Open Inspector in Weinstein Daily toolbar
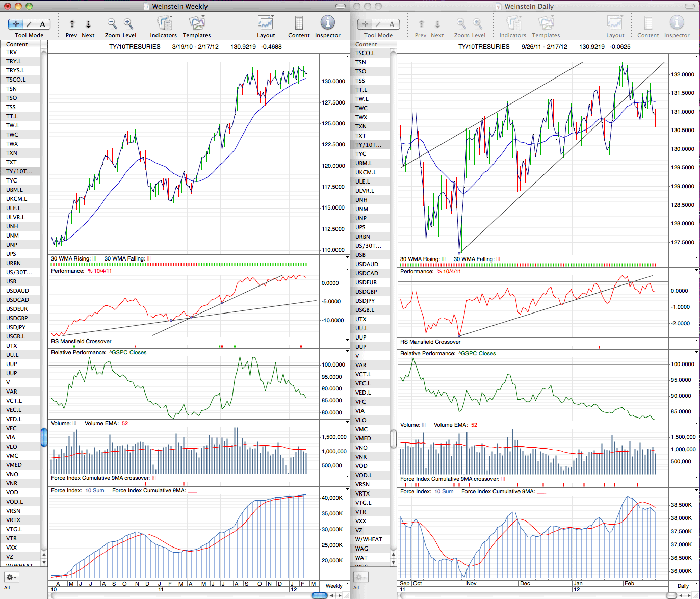Viewport: 700px width, 599px height. tap(677, 23)
